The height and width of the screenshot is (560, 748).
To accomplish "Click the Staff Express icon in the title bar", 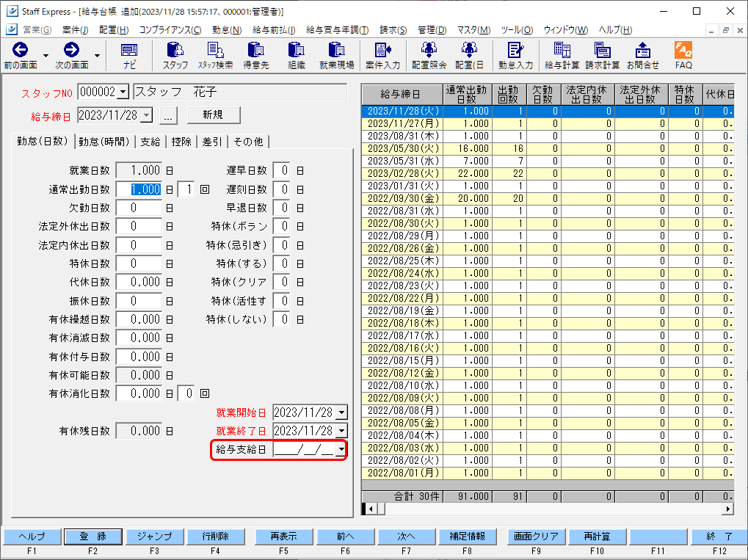I will coord(12,11).
